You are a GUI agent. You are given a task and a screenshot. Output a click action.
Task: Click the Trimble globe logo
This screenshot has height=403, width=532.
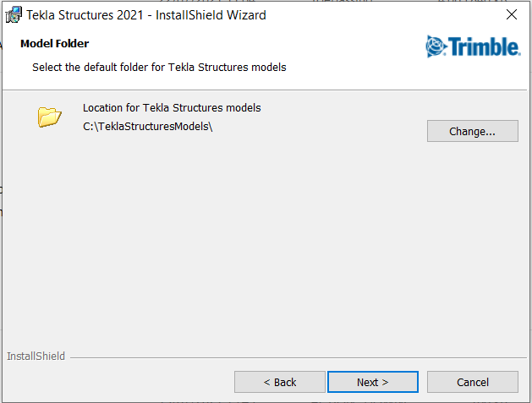436,46
